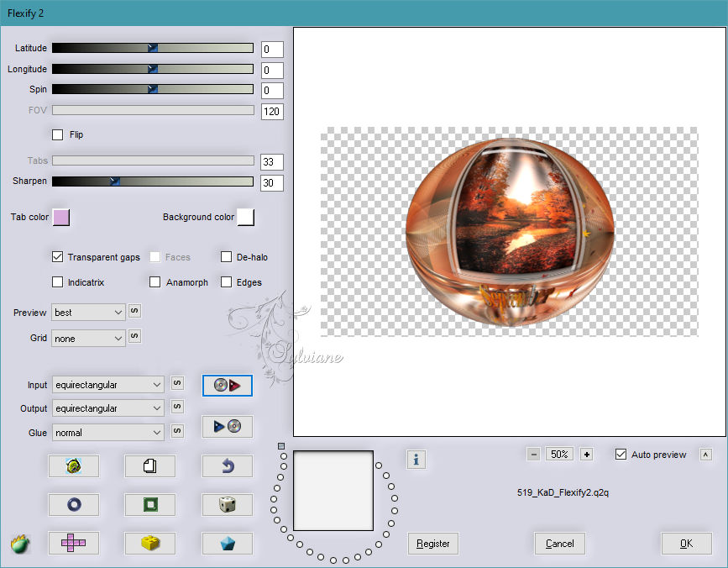The image size is (728, 568).
Task: Click the Spin value field
Action: 272,91
